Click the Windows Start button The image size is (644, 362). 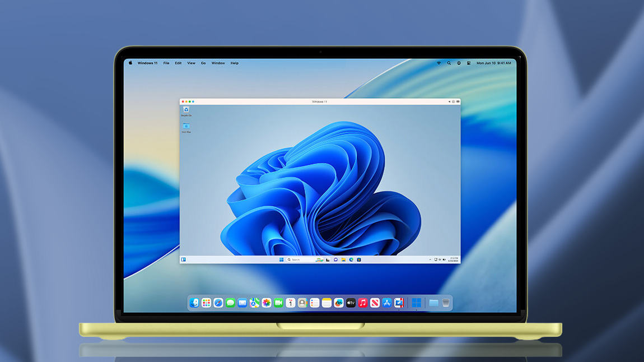pyautogui.click(x=281, y=259)
